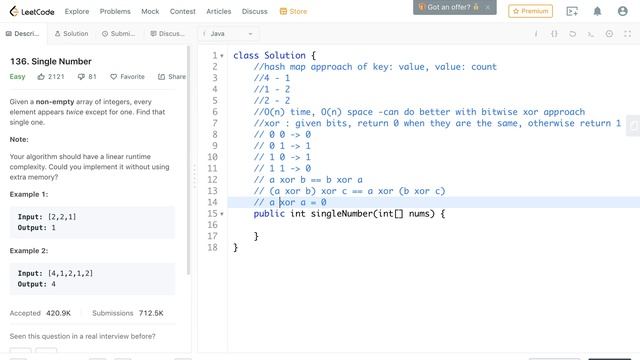Click the Accepted 420.9K statistic
Screen dimensions: 640x360
(40, 313)
